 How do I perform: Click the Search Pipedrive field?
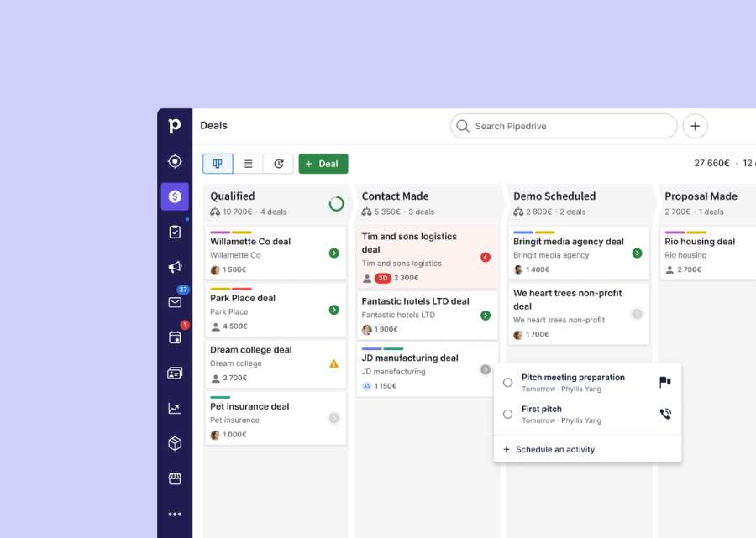[564, 126]
